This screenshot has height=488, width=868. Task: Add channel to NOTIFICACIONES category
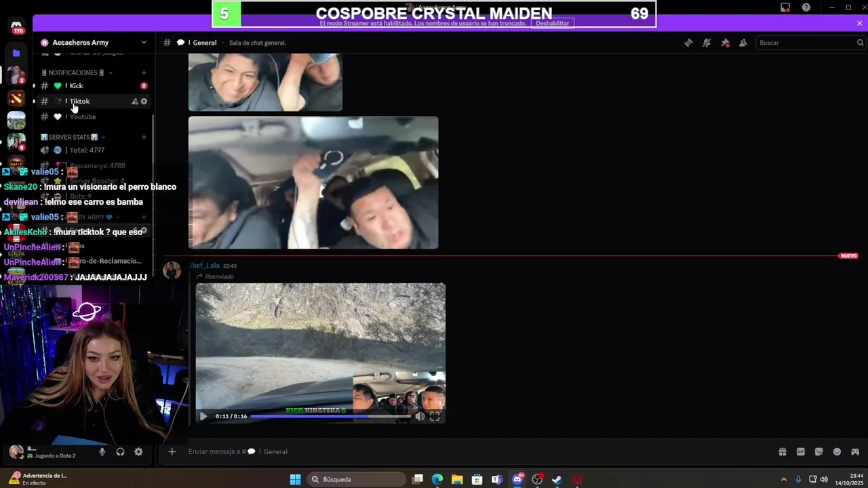(x=144, y=73)
